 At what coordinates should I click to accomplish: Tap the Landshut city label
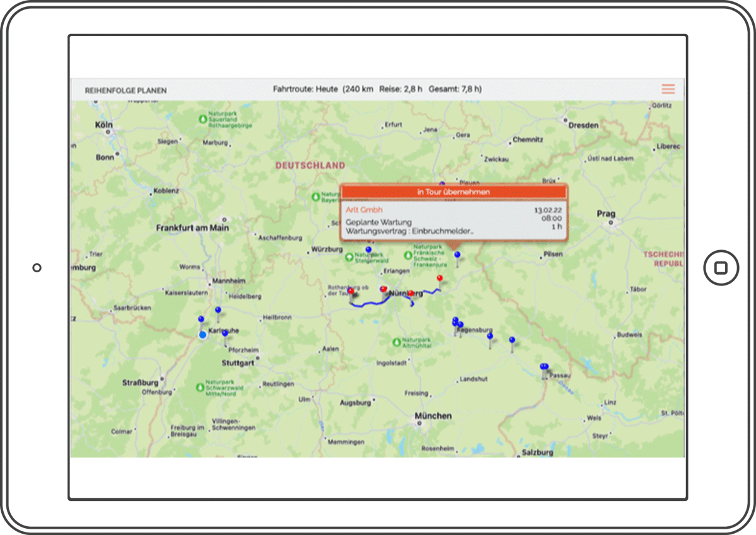pos(474,379)
